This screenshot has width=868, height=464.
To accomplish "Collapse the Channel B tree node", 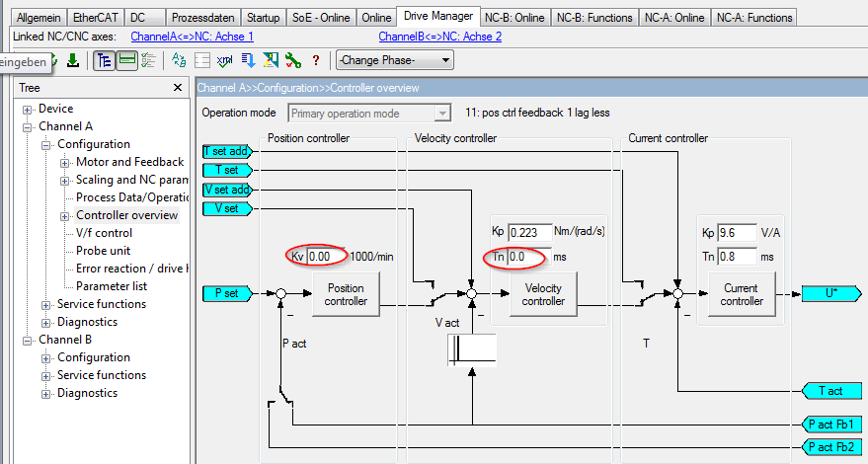I will point(27,341).
